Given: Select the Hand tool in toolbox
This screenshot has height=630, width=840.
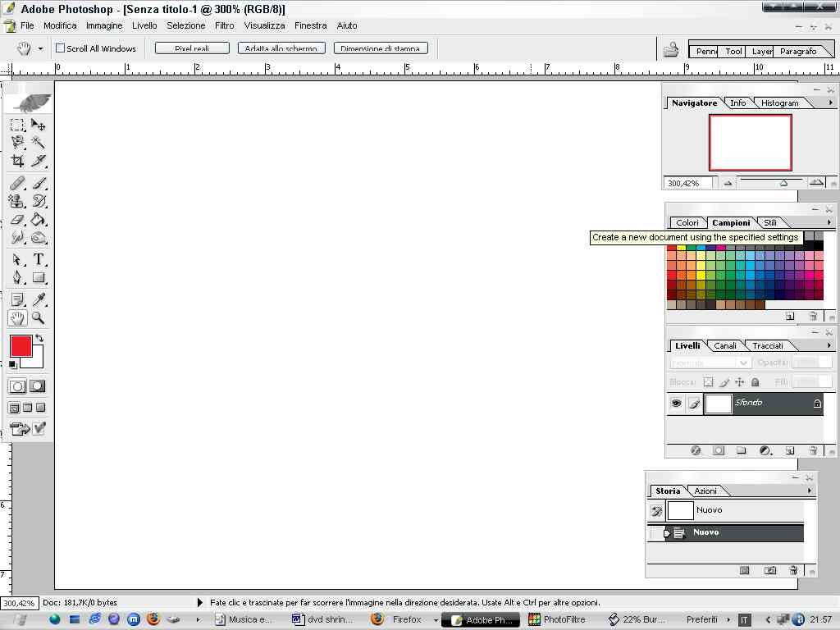Looking at the screenshot, I should click(17, 318).
